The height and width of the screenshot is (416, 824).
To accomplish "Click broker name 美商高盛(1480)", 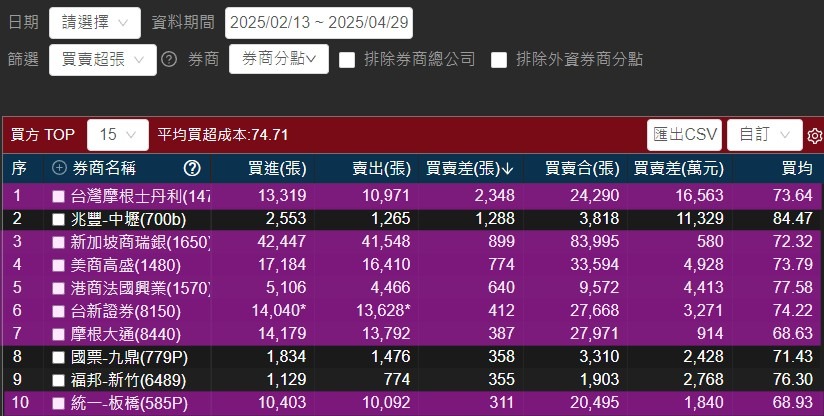I will (x=126, y=265).
